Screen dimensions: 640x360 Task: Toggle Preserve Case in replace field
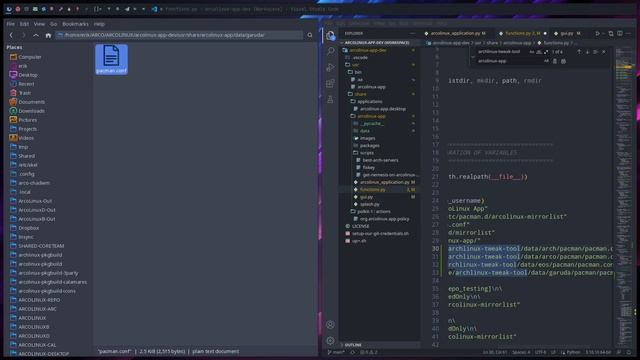click(x=546, y=61)
